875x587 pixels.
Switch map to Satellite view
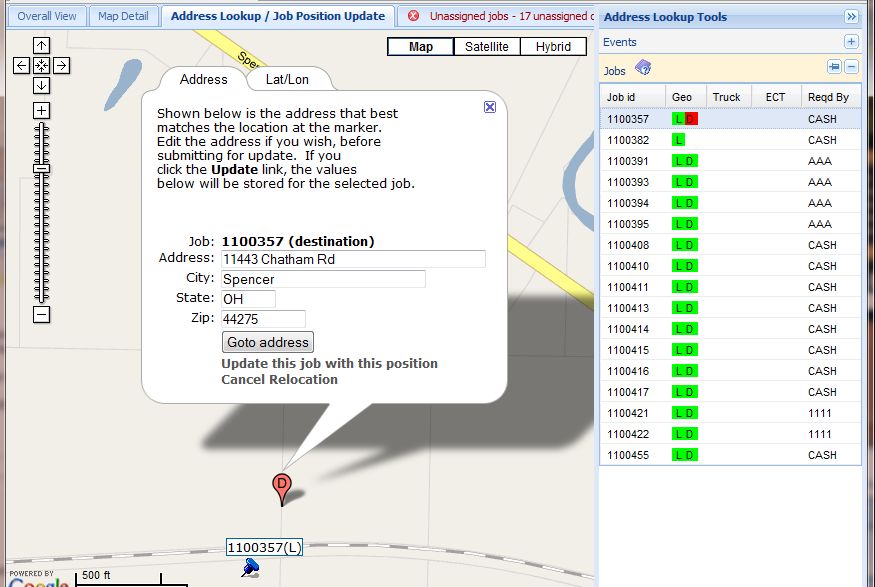pyautogui.click(x=486, y=47)
